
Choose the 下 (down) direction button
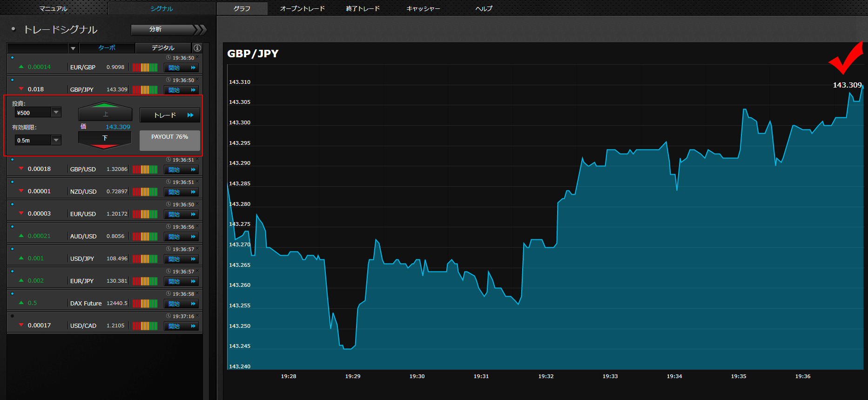(105, 140)
